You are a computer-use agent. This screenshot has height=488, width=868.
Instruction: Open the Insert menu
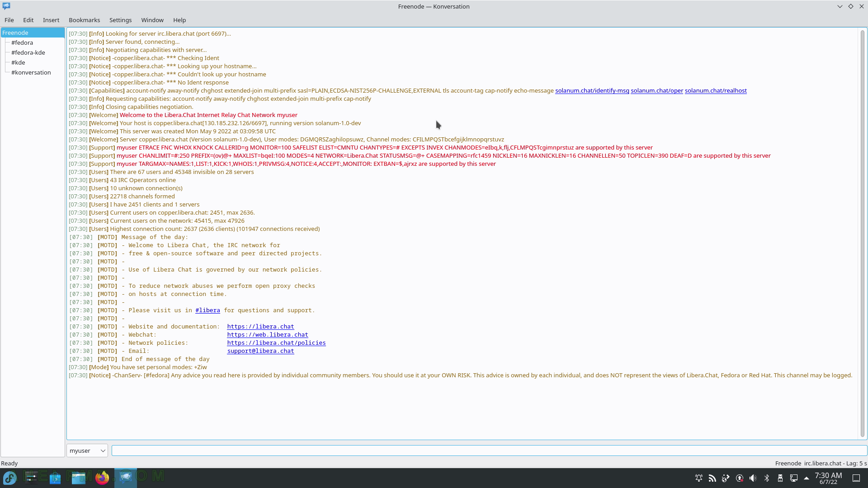[51, 20]
